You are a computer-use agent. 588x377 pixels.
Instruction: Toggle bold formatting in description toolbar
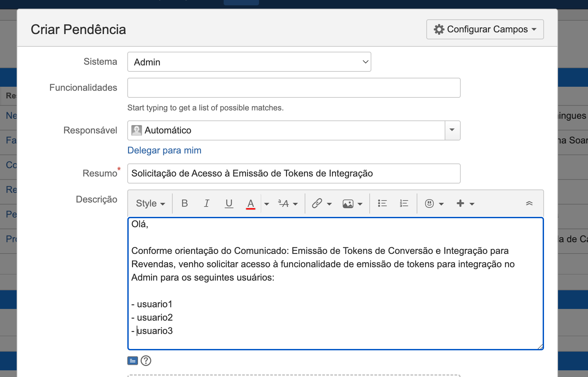point(184,203)
